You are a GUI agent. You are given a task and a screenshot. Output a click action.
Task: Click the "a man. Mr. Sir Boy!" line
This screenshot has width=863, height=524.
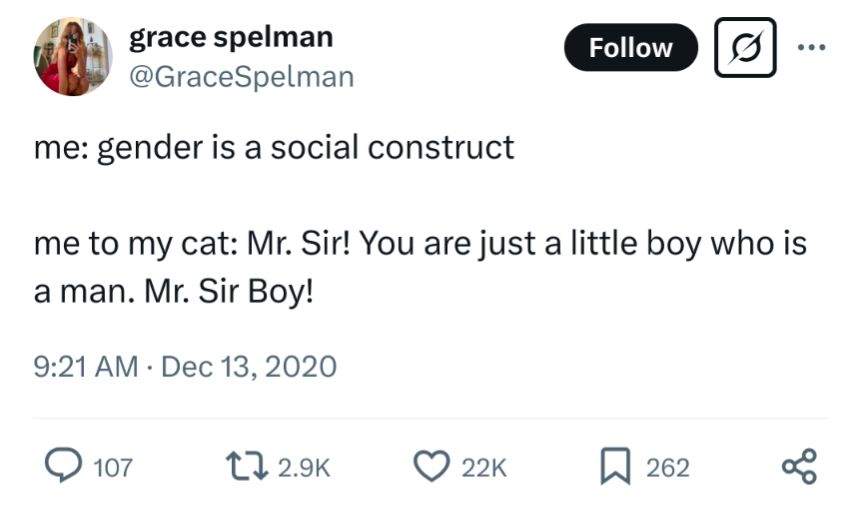coord(173,291)
